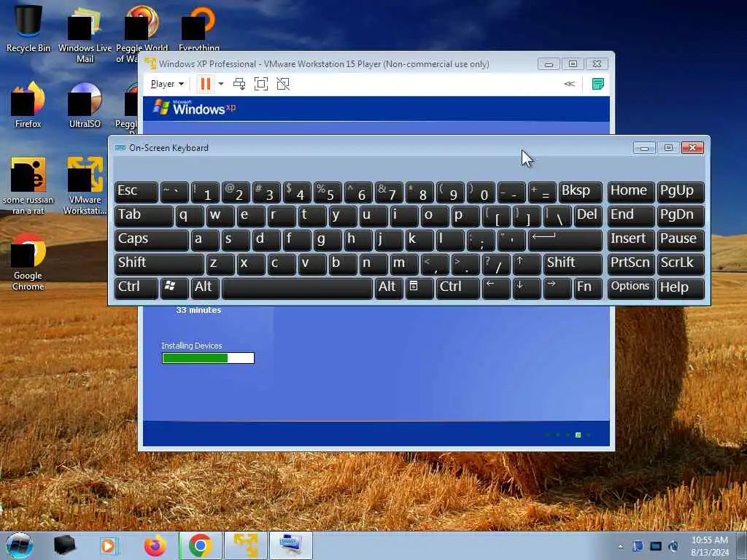Click the space bar key
The height and width of the screenshot is (560, 747).
click(298, 288)
